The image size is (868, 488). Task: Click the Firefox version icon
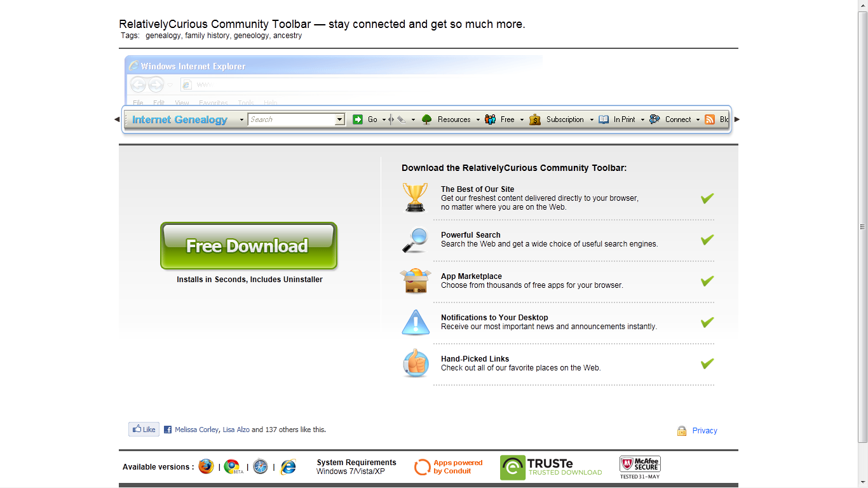(x=206, y=466)
